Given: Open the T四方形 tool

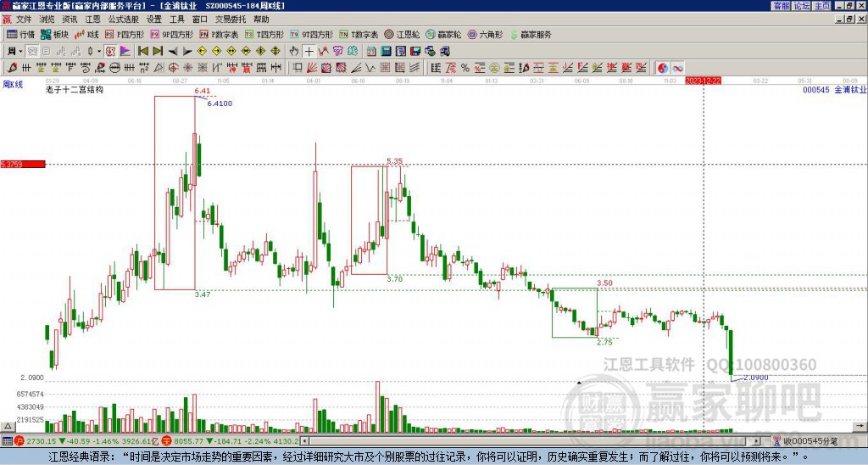Looking at the screenshot, I should (x=264, y=34).
